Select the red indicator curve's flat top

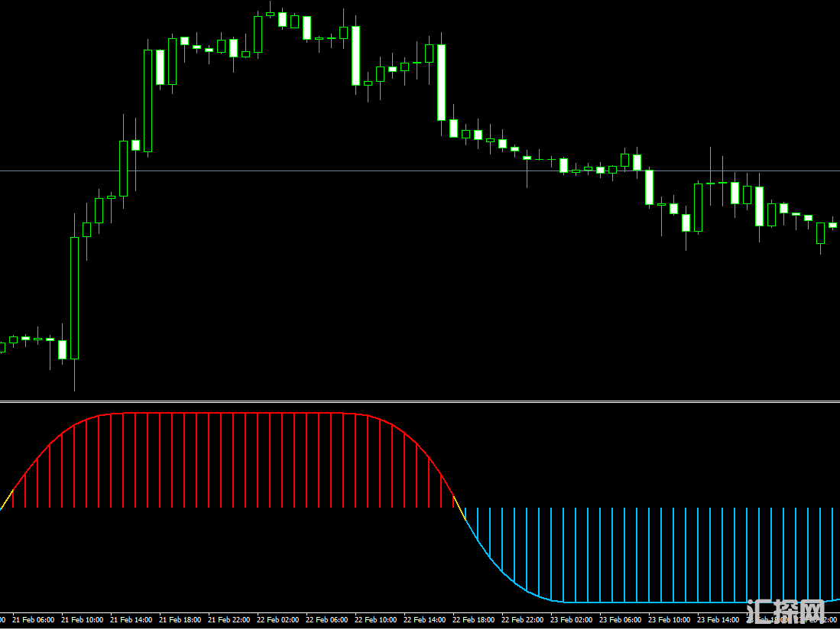coord(229,414)
